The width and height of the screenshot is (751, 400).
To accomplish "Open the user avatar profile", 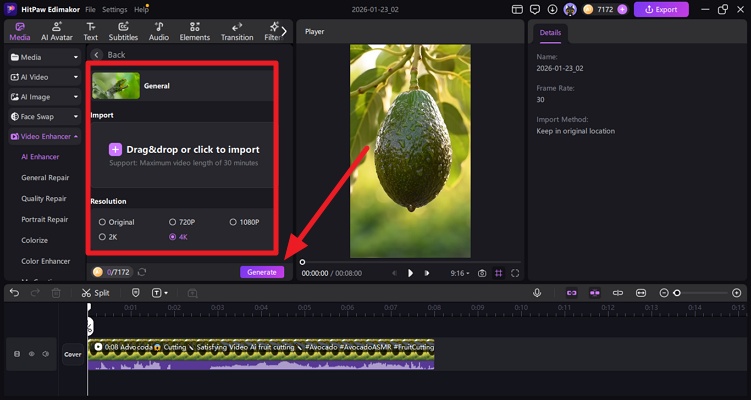I will (570, 9).
